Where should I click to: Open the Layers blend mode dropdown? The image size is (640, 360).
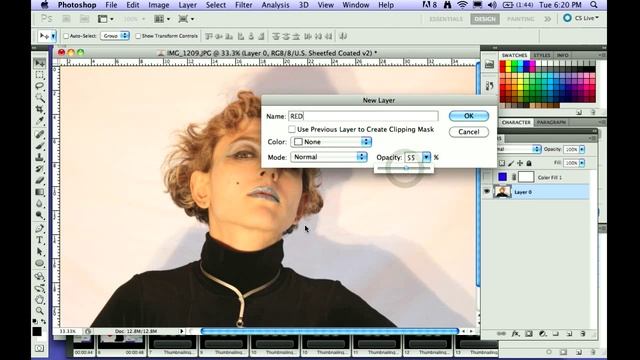[520, 149]
